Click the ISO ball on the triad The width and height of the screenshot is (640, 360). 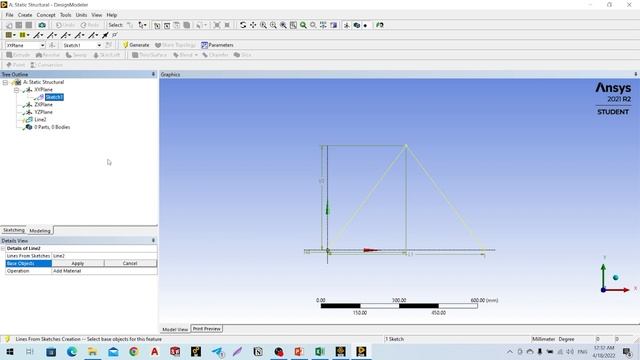point(616,278)
